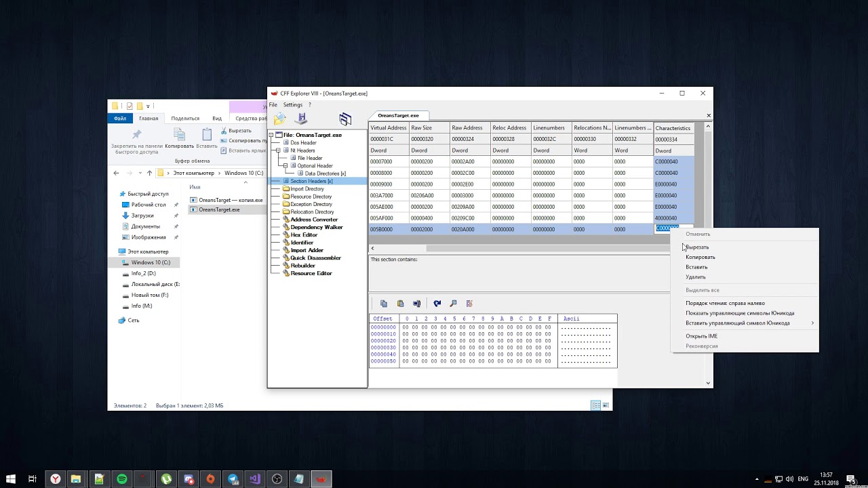This screenshot has width=868, height=488.
Task: Open the Файл tab in Explorer window
Action: 120,119
